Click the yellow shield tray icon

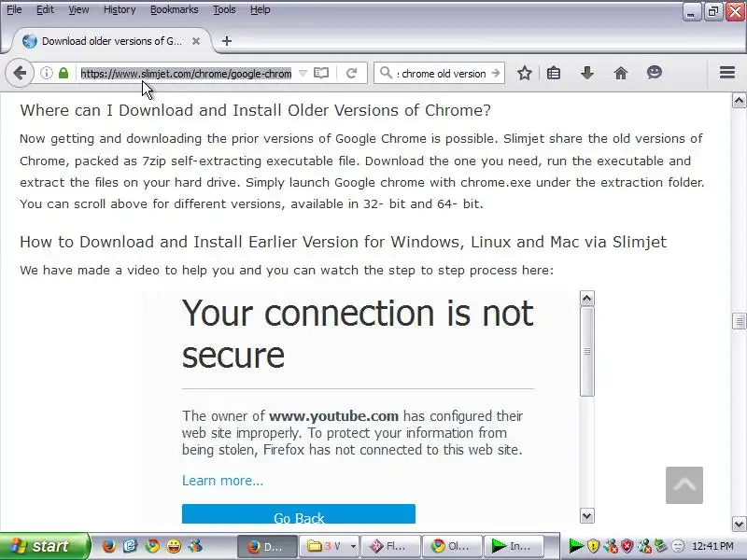(x=593, y=546)
